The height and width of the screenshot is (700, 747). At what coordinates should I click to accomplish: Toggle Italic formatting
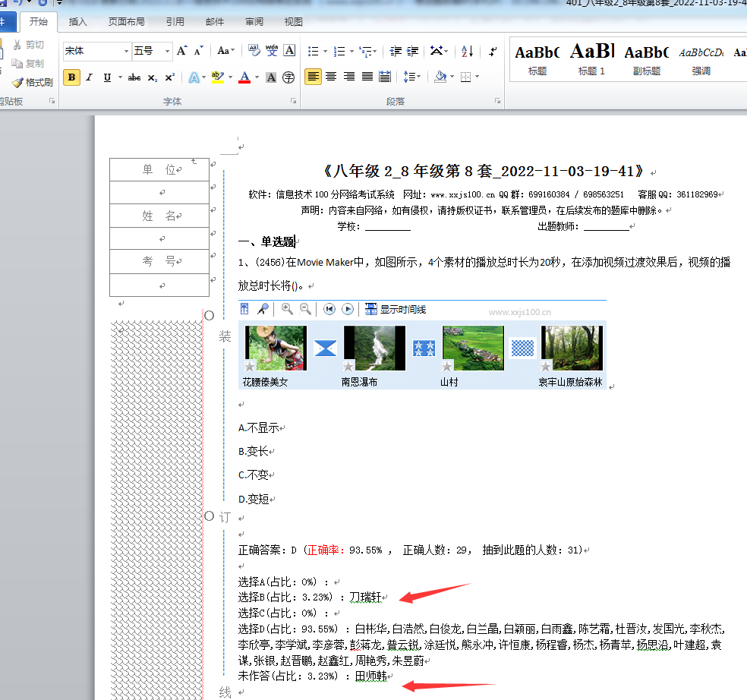click(89, 77)
